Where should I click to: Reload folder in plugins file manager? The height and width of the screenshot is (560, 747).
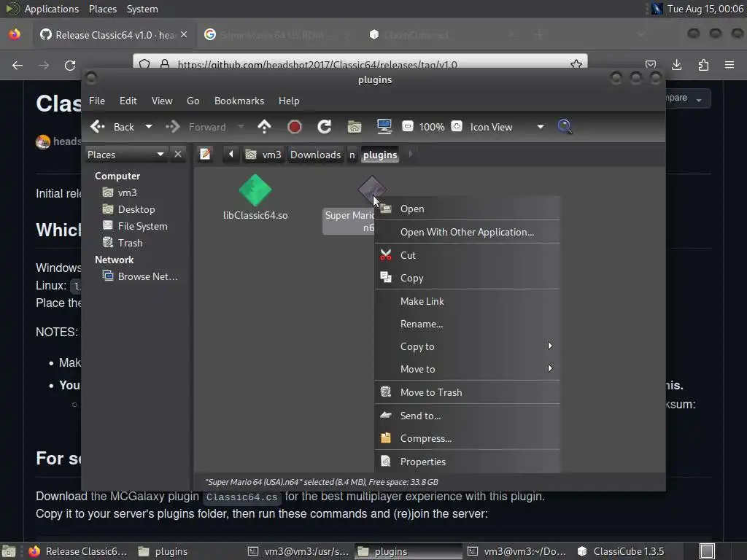tap(325, 127)
